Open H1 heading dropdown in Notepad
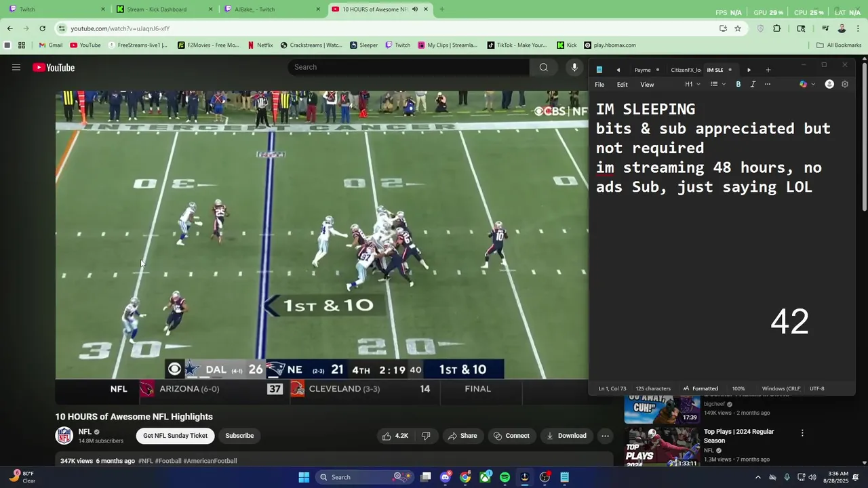868x488 pixels. pyautogui.click(x=692, y=84)
